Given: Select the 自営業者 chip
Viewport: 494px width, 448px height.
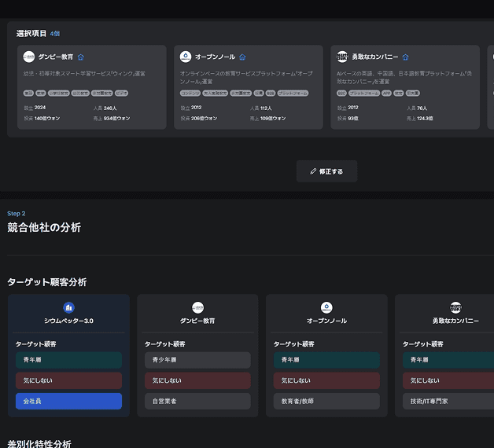Looking at the screenshot, I should click(x=197, y=401).
